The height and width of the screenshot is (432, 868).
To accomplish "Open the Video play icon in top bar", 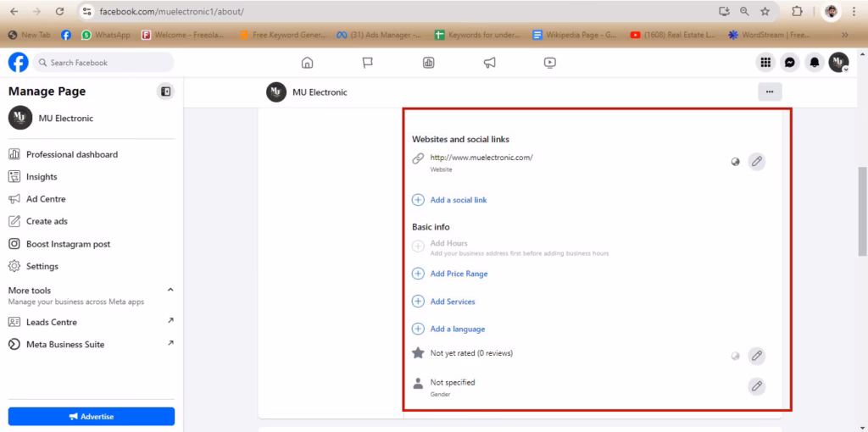I will [549, 63].
